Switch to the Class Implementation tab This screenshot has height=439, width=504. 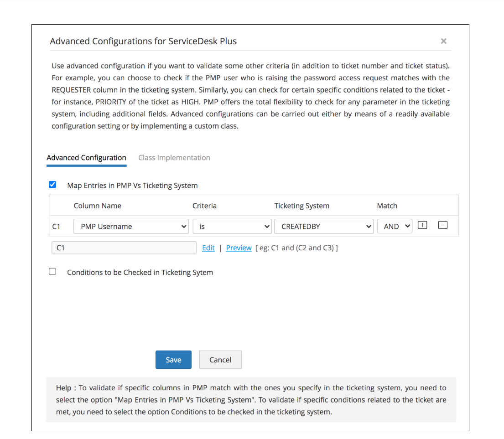(x=174, y=158)
